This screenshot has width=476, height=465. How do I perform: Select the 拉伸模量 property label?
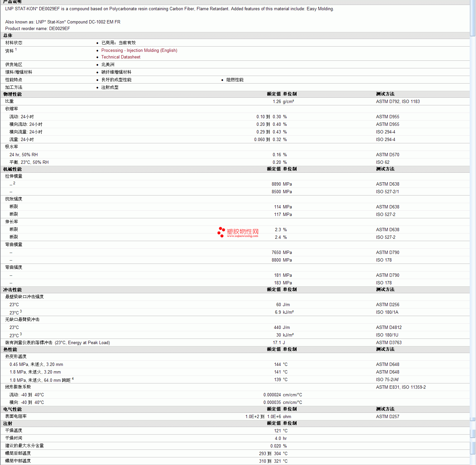click(14, 176)
